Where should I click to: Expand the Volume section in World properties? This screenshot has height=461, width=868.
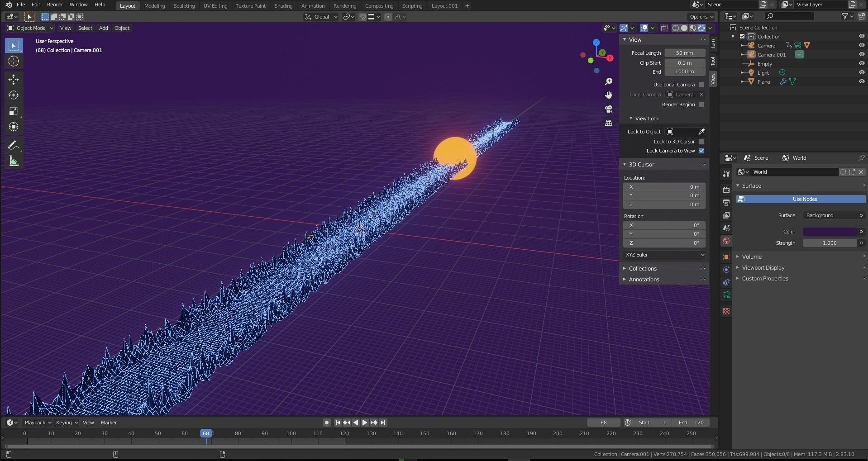coord(751,257)
